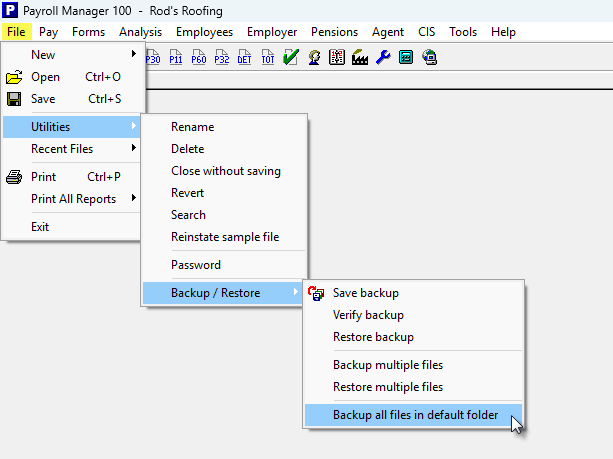Open the Forms menu

[89, 32]
